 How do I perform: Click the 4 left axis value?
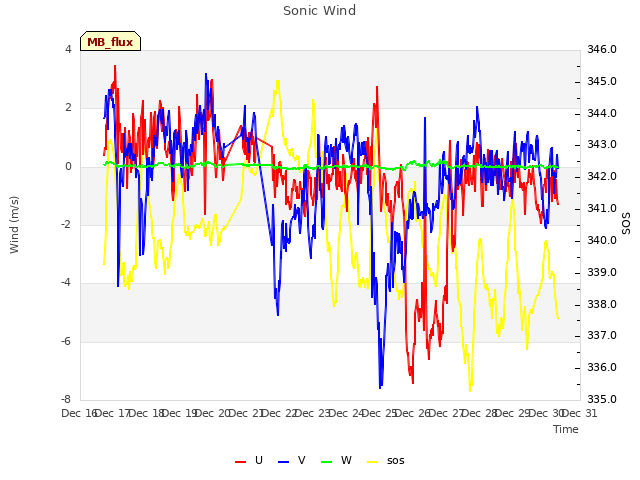click(x=68, y=49)
